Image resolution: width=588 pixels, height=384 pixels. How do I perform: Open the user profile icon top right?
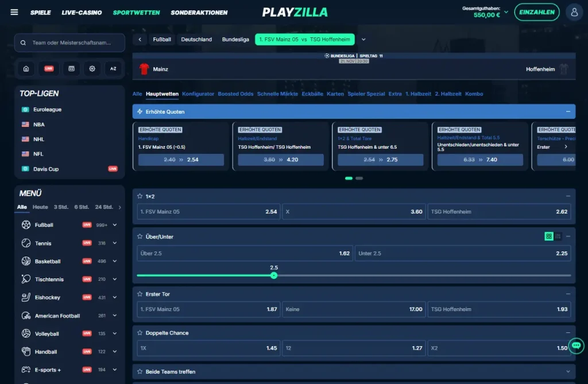pyautogui.click(x=574, y=12)
